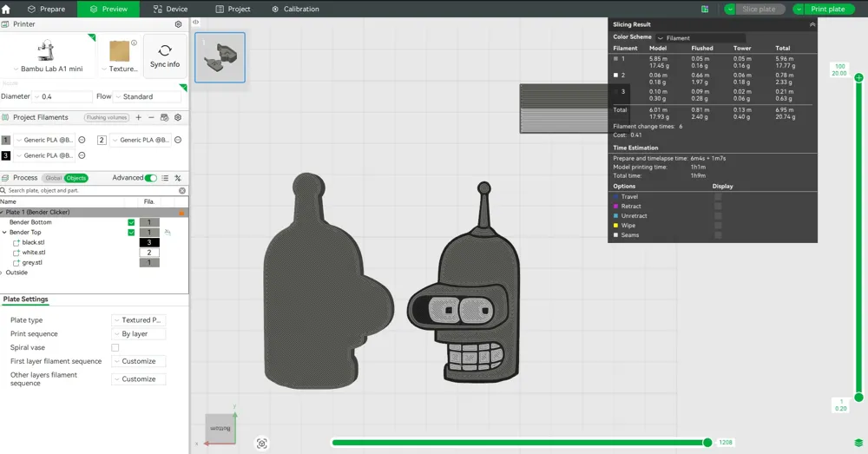Collapse the Slicing Result panel
Viewport: 868px width, 454px height.
pyautogui.click(x=812, y=24)
